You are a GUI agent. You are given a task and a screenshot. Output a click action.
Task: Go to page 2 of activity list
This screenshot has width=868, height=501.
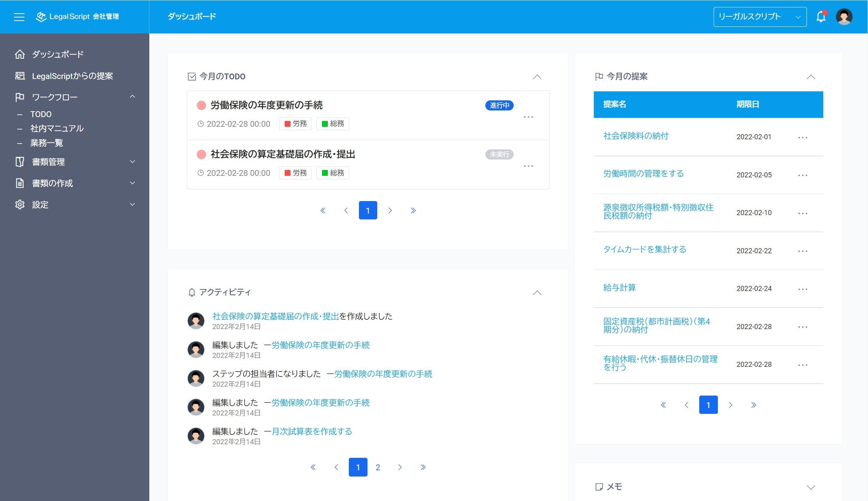378,467
